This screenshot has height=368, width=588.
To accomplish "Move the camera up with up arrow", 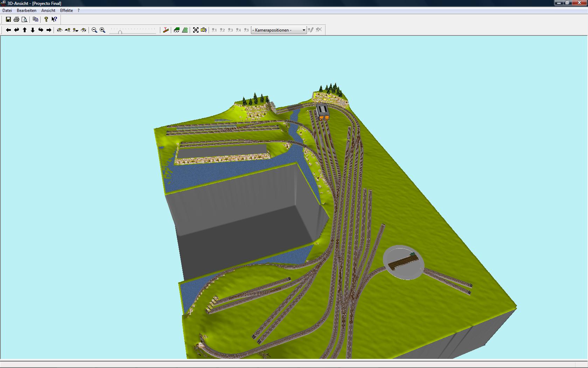I will tap(24, 30).
